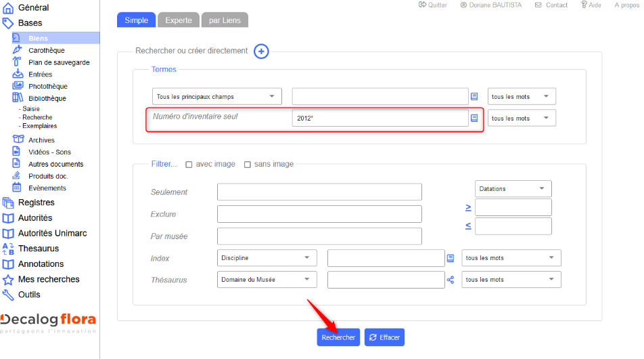Click list icon next to main fields input
Image resolution: width=644 pixels, height=359 pixels.
474,97
